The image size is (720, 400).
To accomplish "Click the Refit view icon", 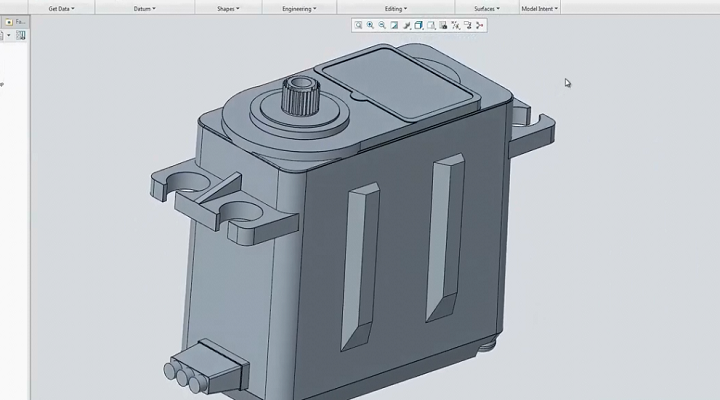I will click(x=358, y=25).
